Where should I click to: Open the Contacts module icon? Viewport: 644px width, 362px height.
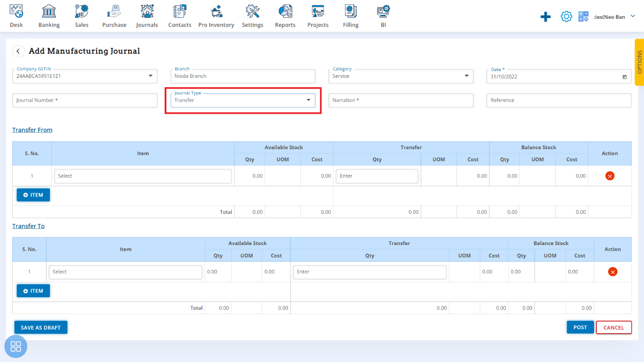(x=180, y=11)
